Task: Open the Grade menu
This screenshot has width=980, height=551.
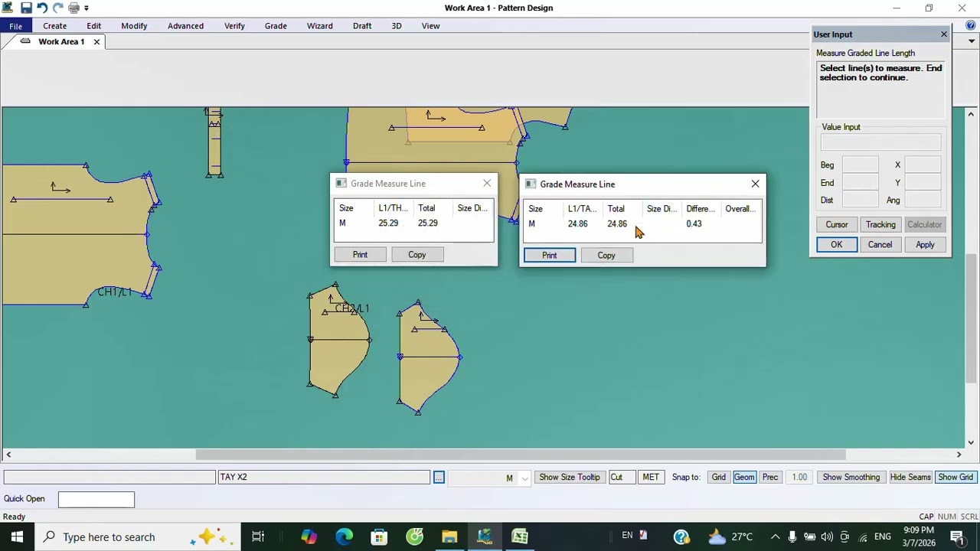Action: click(276, 26)
